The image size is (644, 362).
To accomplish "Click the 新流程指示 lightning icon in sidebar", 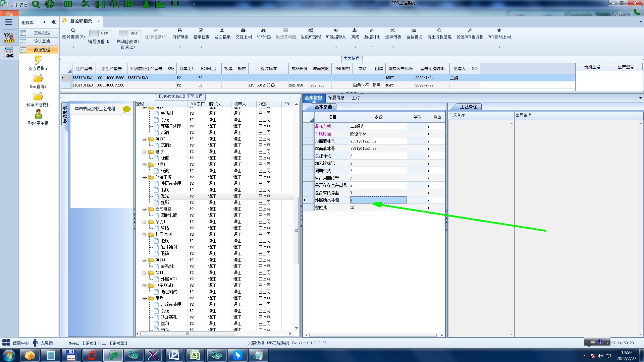I will click(x=38, y=60).
